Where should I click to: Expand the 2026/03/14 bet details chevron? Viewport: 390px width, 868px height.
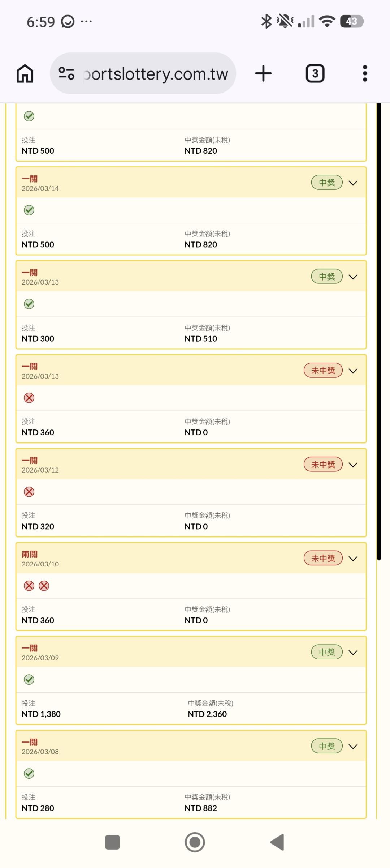pyautogui.click(x=353, y=183)
